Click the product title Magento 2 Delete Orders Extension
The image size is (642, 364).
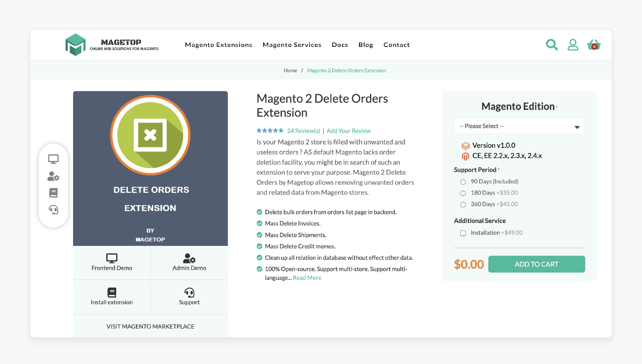(x=322, y=106)
